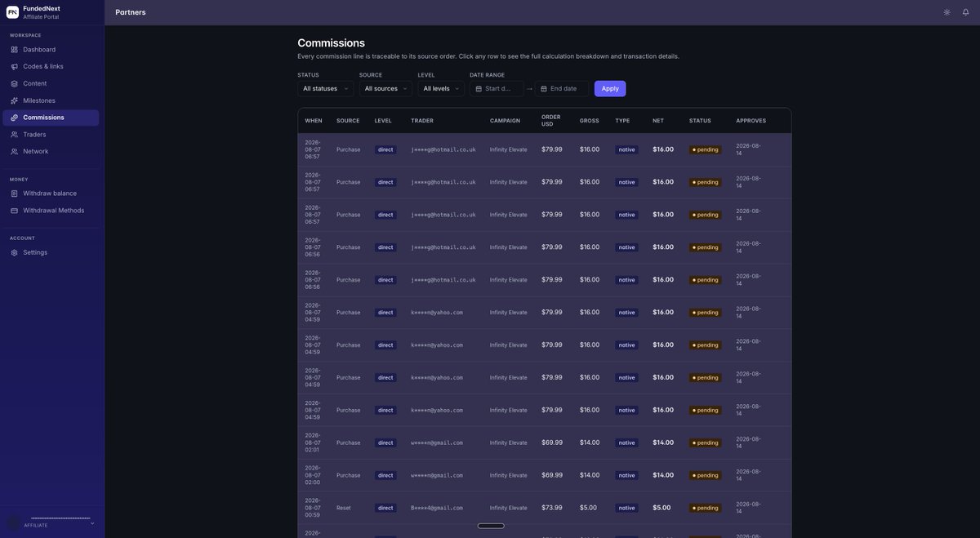Open the All statuses dropdown
Image resolution: width=980 pixels, height=538 pixels.
point(325,88)
